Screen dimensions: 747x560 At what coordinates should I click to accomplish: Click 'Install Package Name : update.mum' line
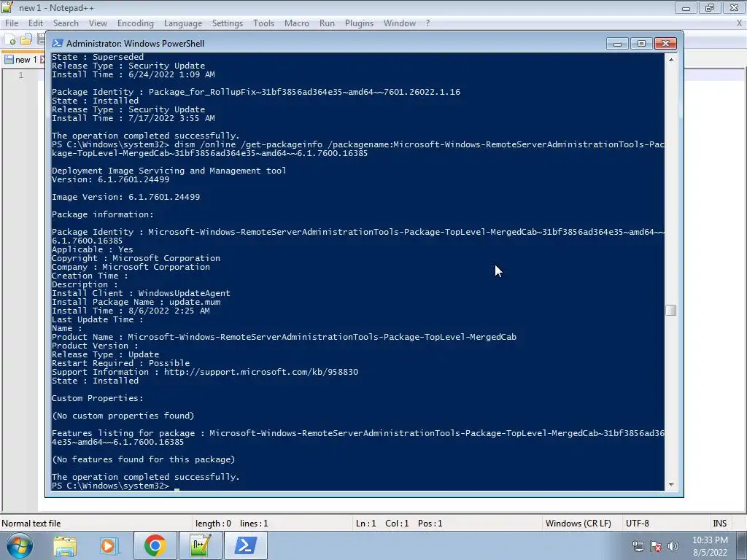point(136,302)
